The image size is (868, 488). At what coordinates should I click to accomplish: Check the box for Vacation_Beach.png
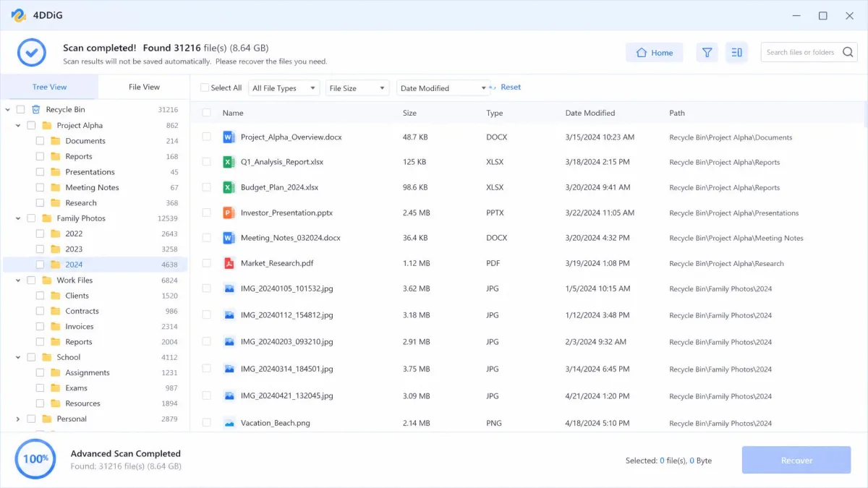coord(207,423)
